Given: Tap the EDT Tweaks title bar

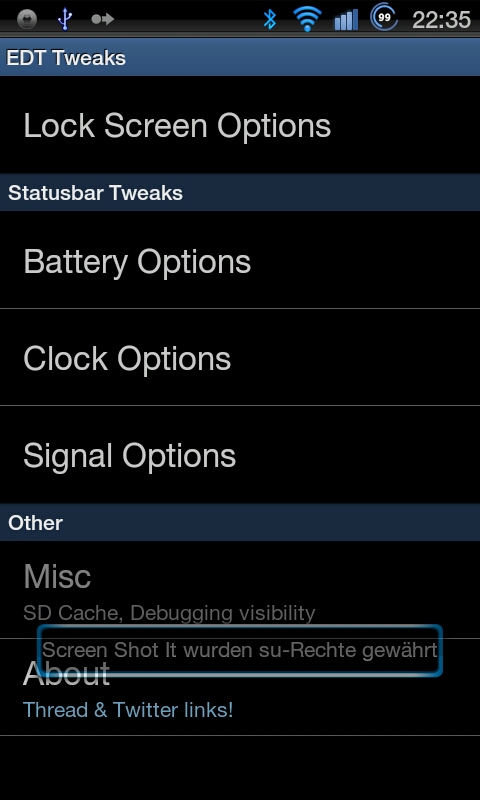Looking at the screenshot, I should [x=240, y=58].
